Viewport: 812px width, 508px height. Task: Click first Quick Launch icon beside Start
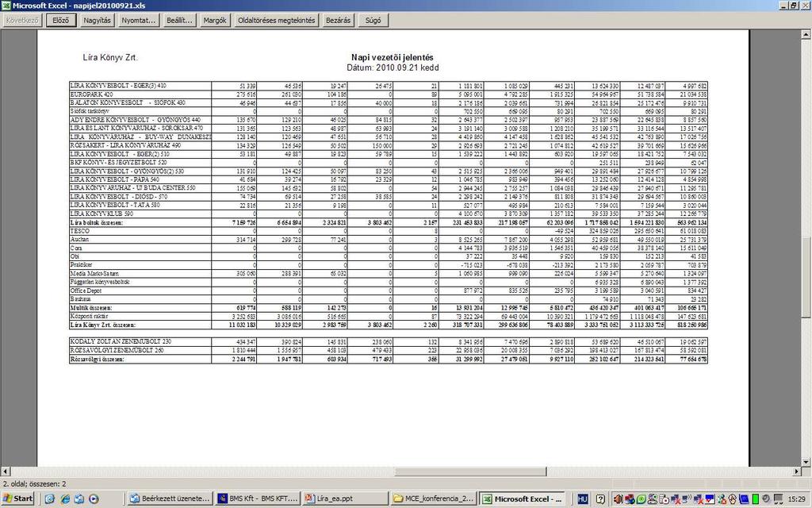pyautogui.click(x=50, y=498)
